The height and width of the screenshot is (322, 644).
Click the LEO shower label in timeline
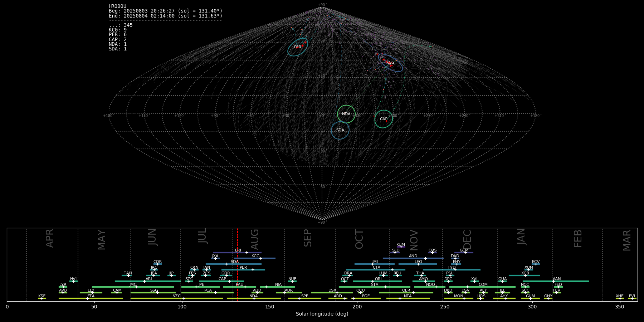419,262
